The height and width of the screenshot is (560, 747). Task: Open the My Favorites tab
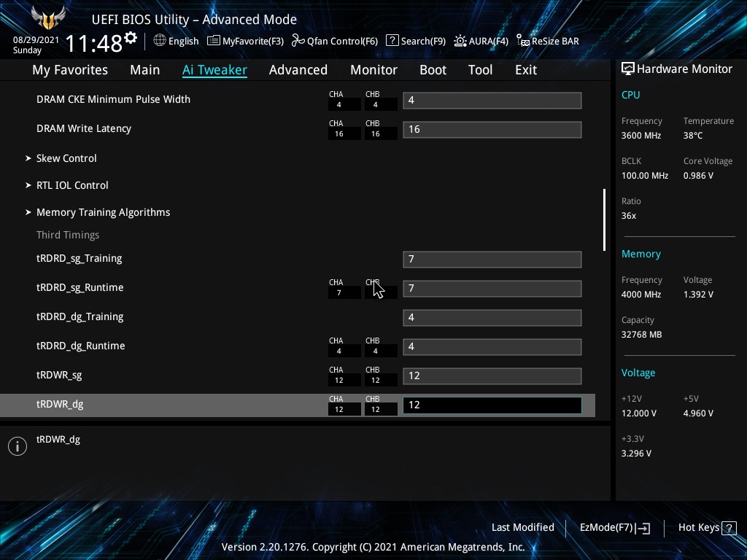[70, 70]
